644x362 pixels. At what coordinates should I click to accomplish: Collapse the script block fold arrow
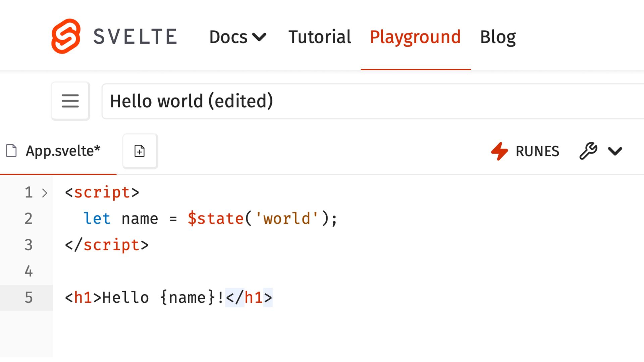45,193
